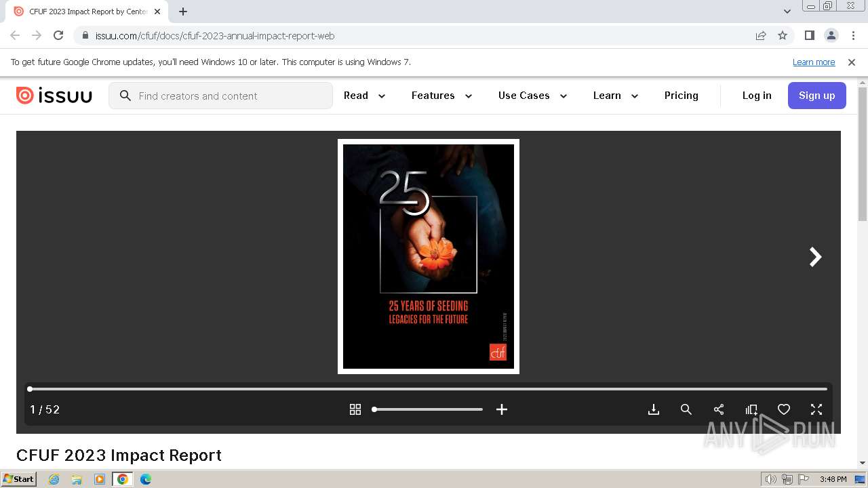
Task: Search inside the document viewer
Action: click(686, 409)
